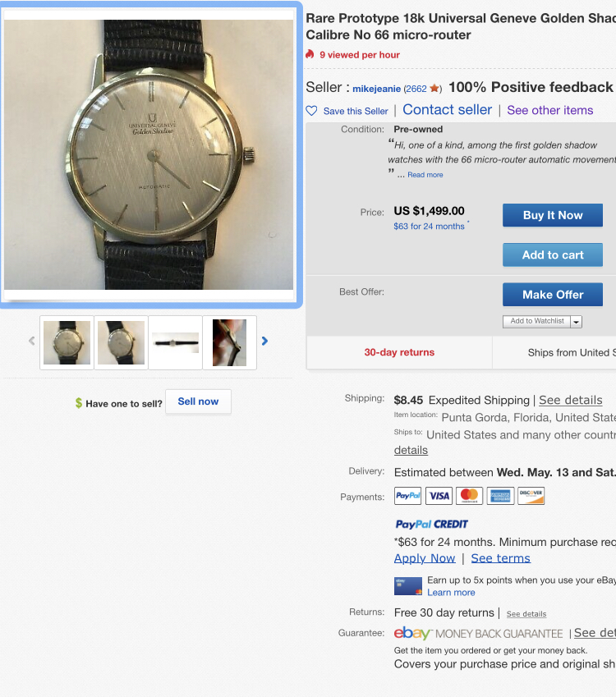This screenshot has width=616, height=697.
Task: Click the Sell now button
Action: [x=198, y=401]
